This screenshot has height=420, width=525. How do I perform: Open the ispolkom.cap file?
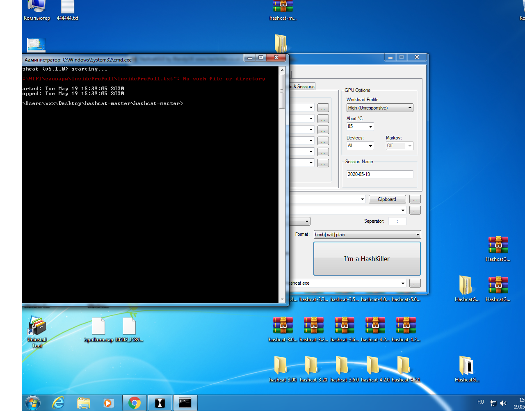(x=98, y=329)
